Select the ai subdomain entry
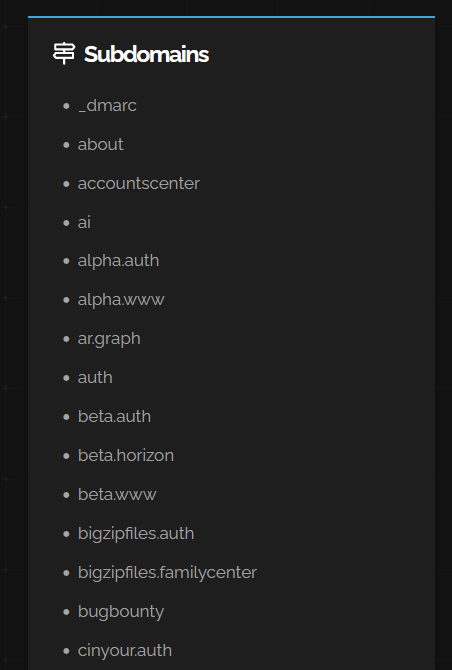452x670 pixels. (x=84, y=222)
